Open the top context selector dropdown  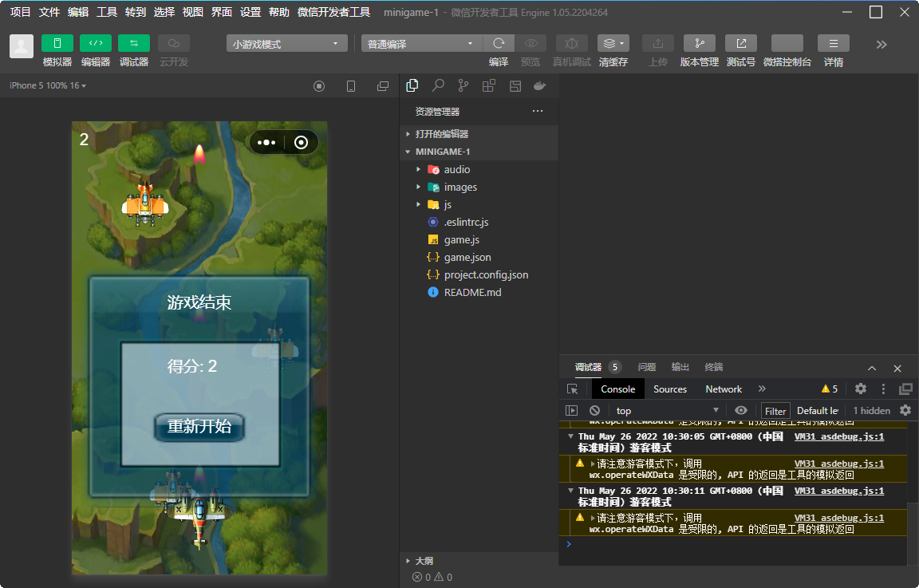click(x=667, y=410)
